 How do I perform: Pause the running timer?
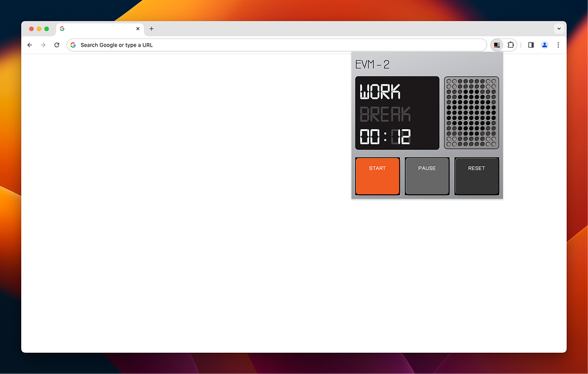pos(427,176)
